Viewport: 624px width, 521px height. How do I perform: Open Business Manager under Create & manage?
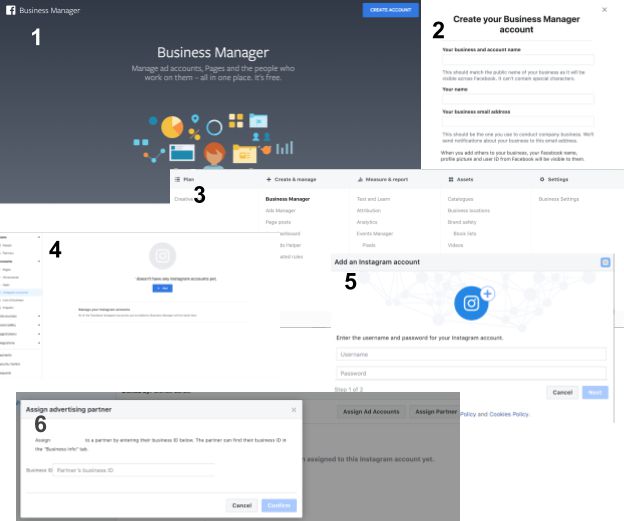coord(287,199)
